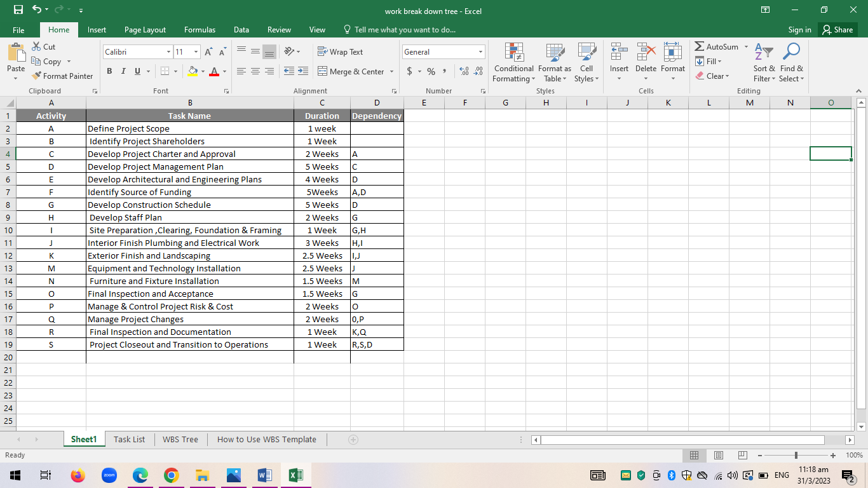868x488 pixels.
Task: Open Cell Styles gallery
Action: tap(587, 63)
